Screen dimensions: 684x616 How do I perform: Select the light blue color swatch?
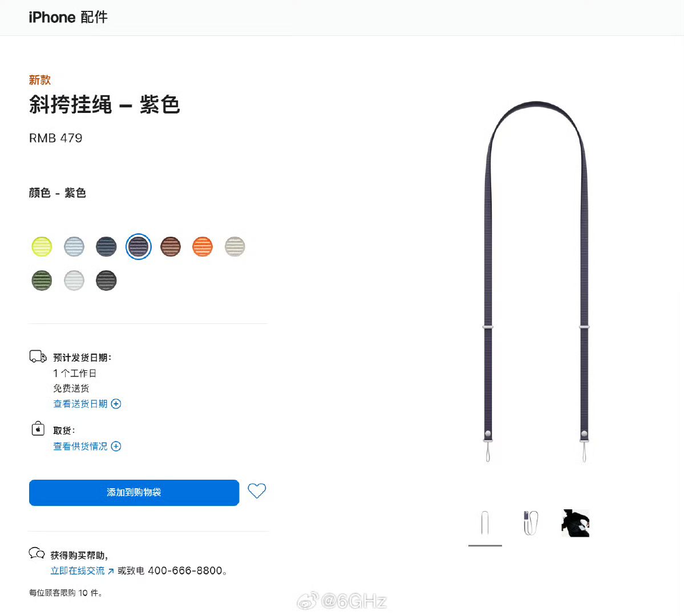74,246
